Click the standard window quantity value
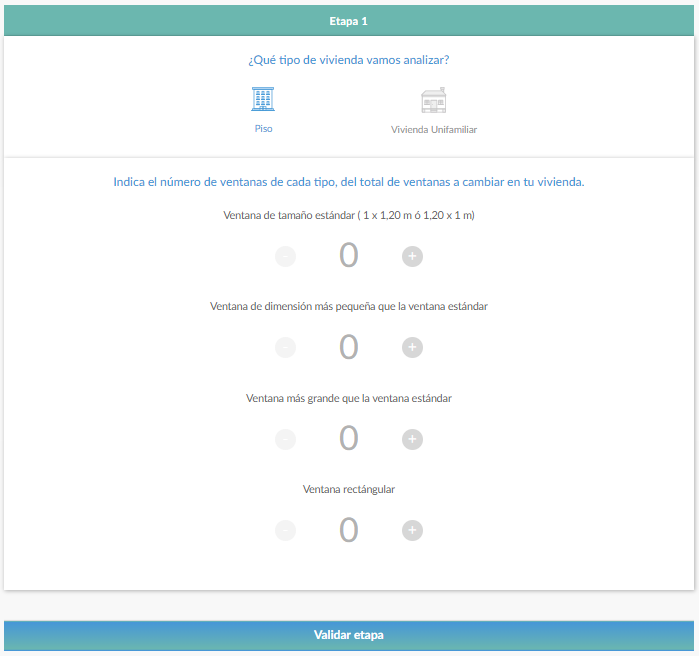699x656 pixels. click(348, 256)
